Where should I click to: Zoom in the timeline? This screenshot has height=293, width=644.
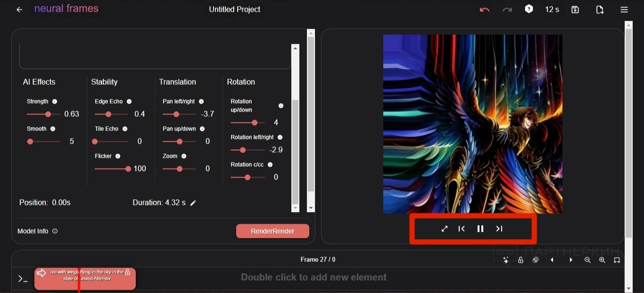click(602, 260)
